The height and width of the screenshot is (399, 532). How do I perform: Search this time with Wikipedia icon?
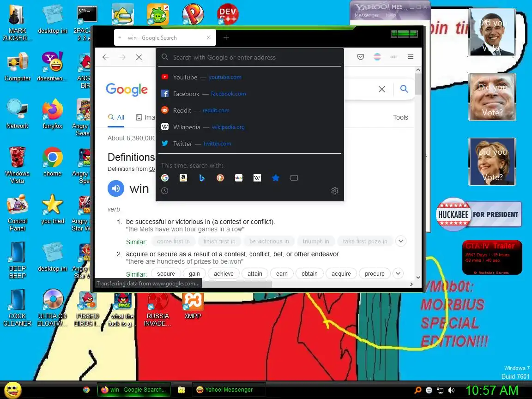coord(257,178)
